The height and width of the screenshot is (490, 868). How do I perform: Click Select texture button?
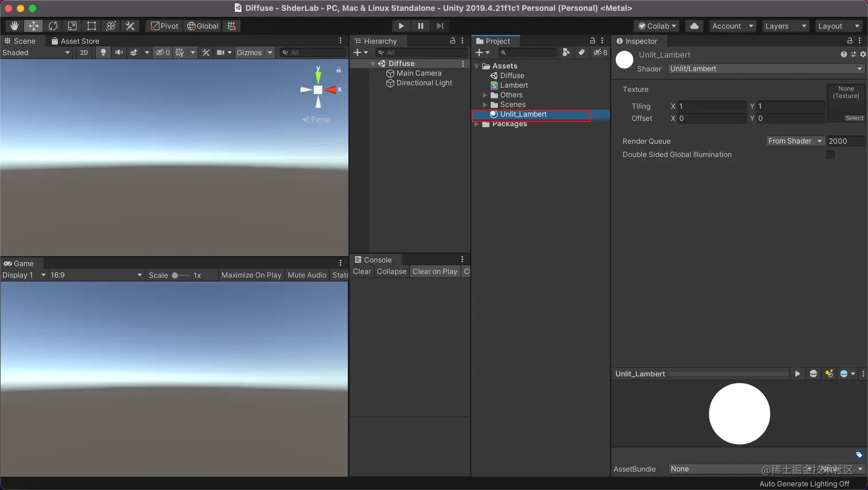854,118
